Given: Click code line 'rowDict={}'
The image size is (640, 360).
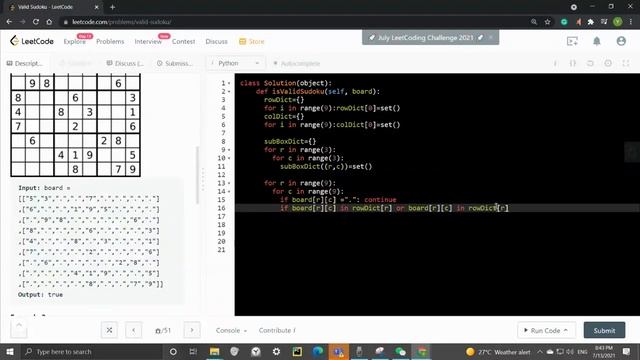Looking at the screenshot, I should 284,100.
